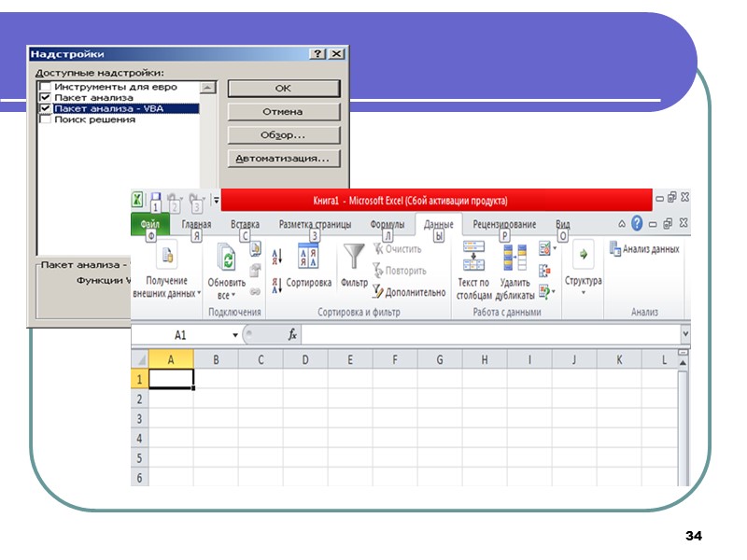Image resolution: width=747 pixels, height=560 pixels.
Task: Open the Рецензирование tab
Action: [504, 224]
